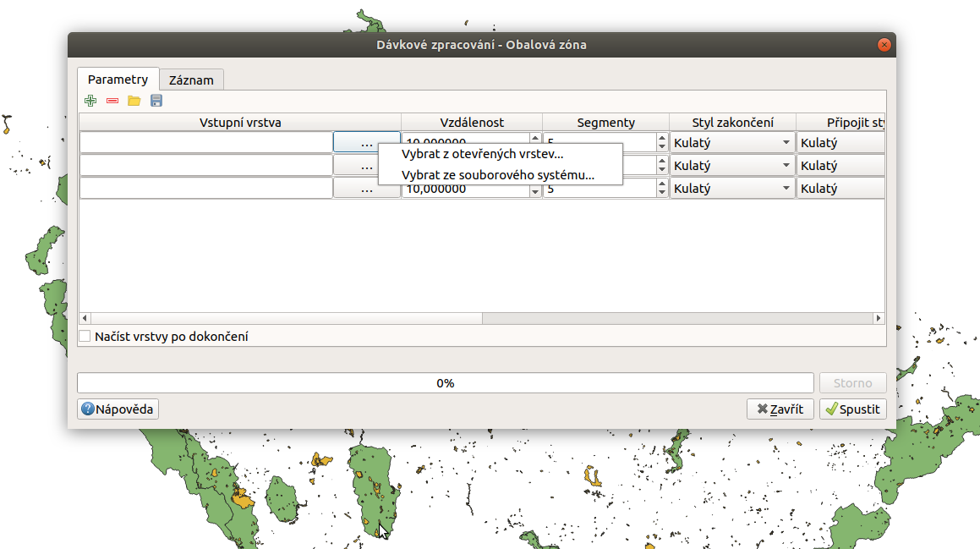
Task: Click the horizontal scrollbar right arrow
Action: click(x=879, y=318)
